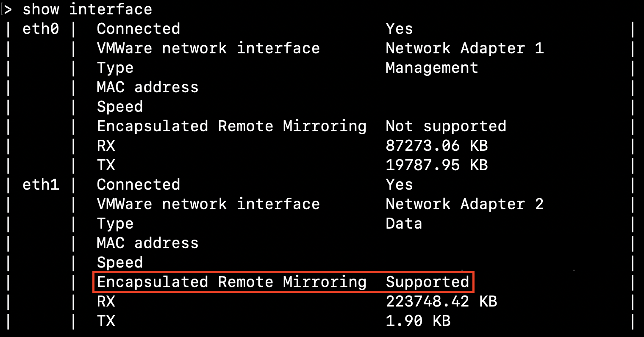The height and width of the screenshot is (337, 644).
Task: Select the eth0 RX value 87273.06 KB
Action: click(x=436, y=146)
